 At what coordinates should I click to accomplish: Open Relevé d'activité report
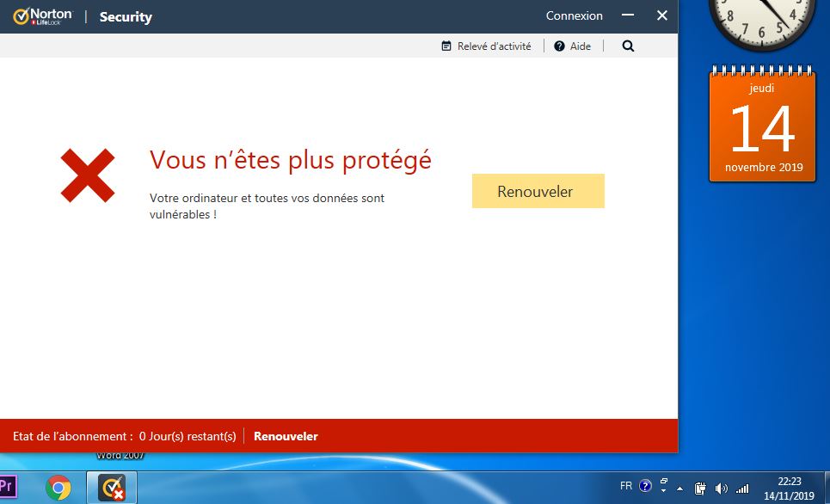tap(486, 46)
